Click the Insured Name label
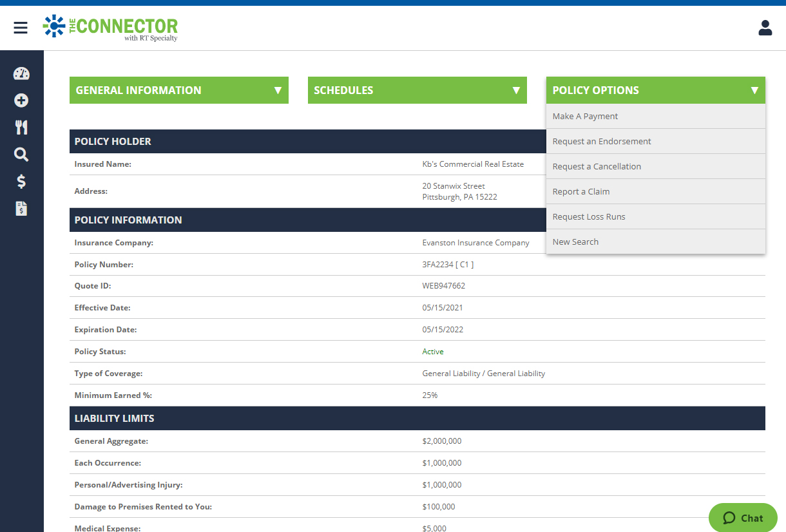Image resolution: width=786 pixels, height=532 pixels. [103, 164]
